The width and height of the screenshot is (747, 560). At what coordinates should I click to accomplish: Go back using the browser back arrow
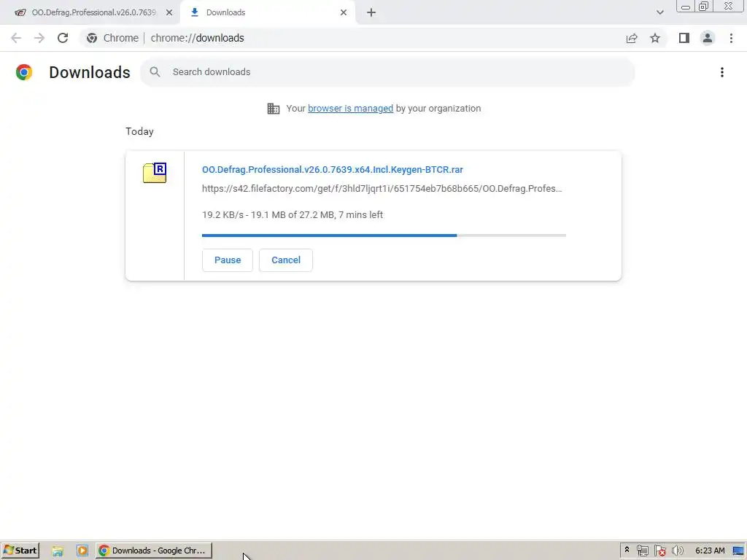click(16, 38)
